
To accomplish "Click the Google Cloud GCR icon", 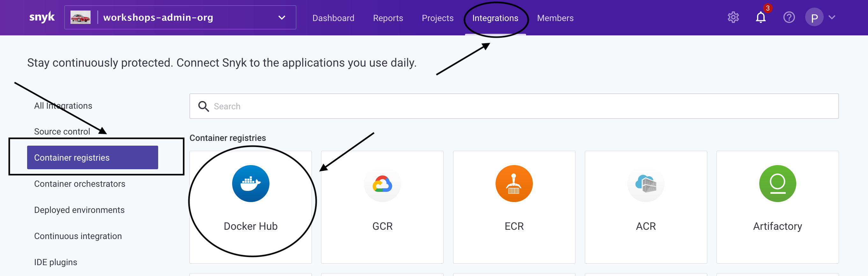I will pyautogui.click(x=382, y=184).
